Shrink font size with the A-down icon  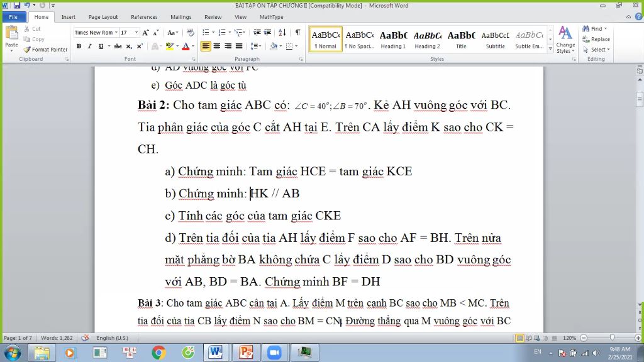pos(156,33)
